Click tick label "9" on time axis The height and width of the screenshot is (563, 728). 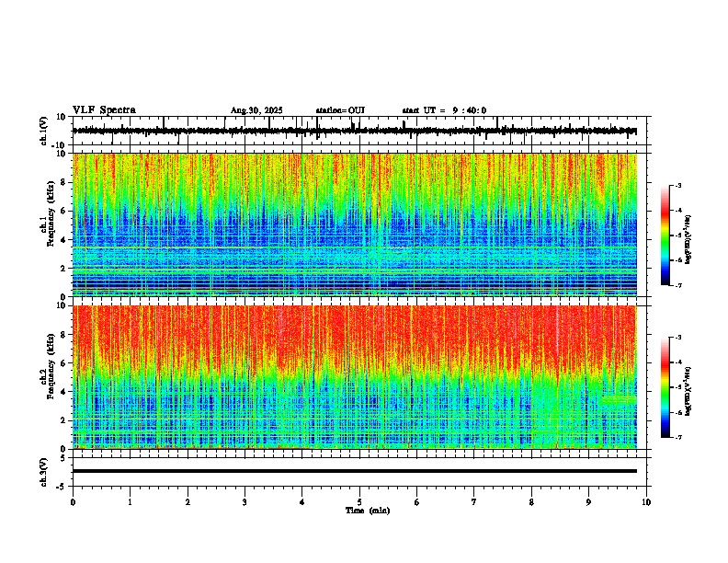point(588,502)
